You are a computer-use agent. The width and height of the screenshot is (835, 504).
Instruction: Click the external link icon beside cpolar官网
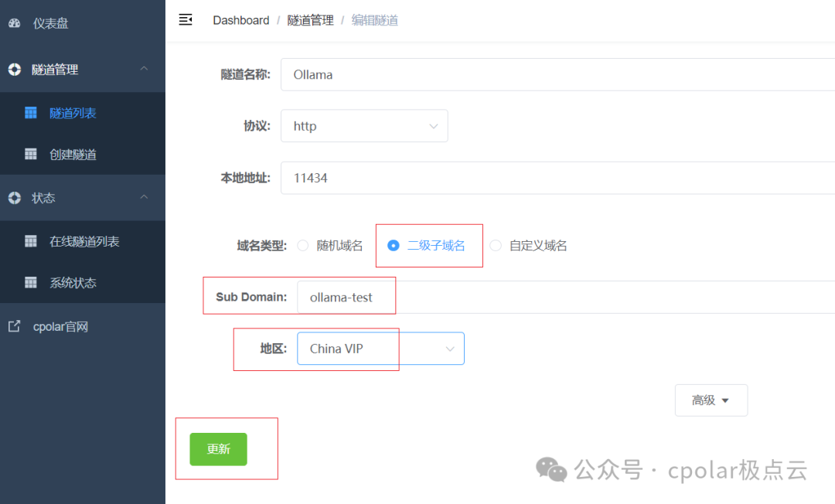tap(15, 325)
